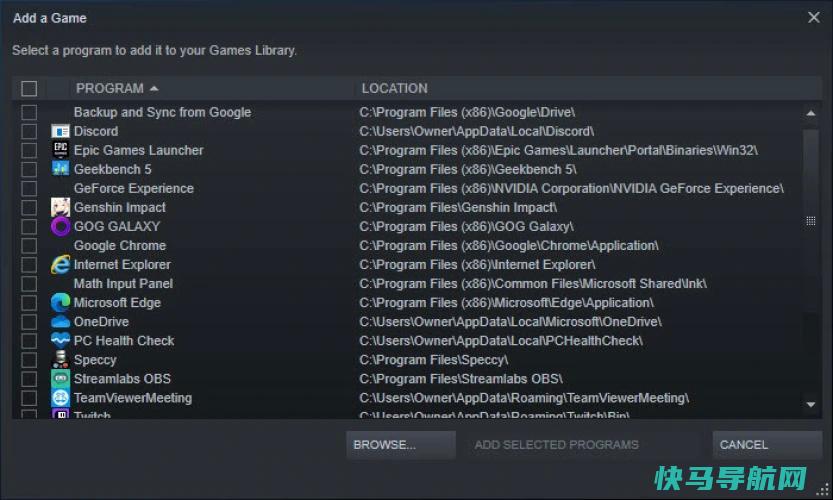Click the purple GOG GALAXY icon
833x500 pixels.
point(60,226)
